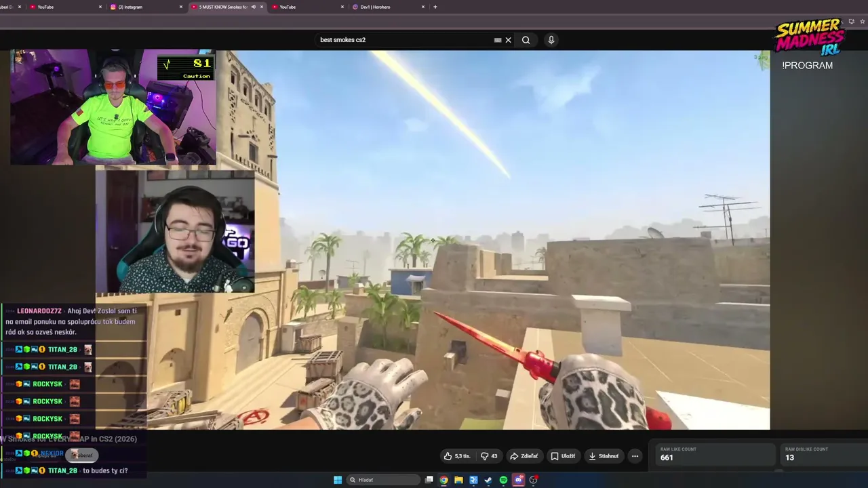The image size is (868, 488).
Task: Open File Explorer from the taskbar
Action: [458, 480]
